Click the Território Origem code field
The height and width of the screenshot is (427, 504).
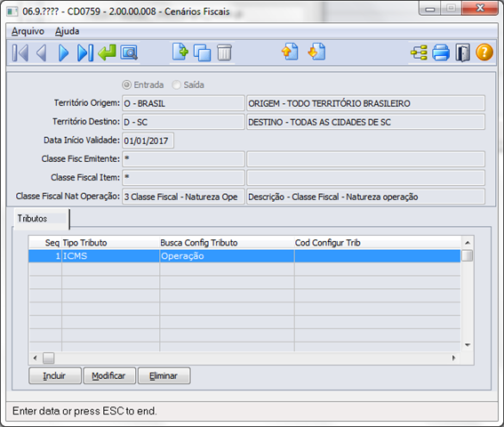coord(183,103)
